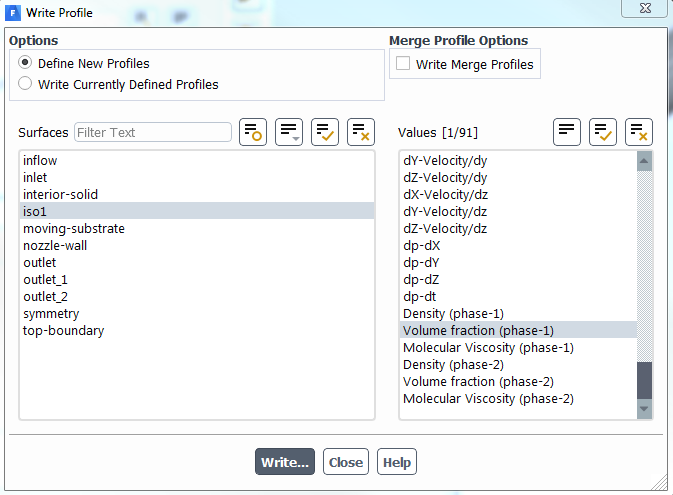Enable the Write Merge Profiles checkbox
Viewport: 673px width, 495px height.
point(403,63)
